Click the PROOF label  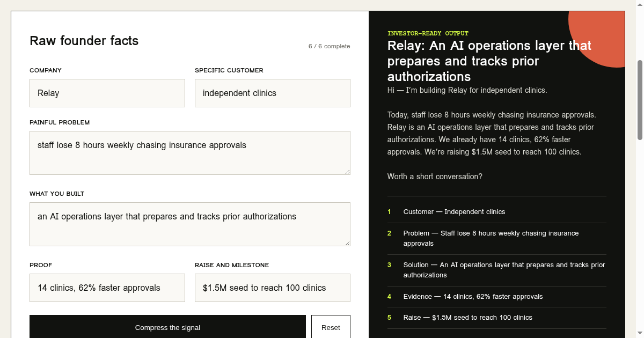pyautogui.click(x=41, y=265)
